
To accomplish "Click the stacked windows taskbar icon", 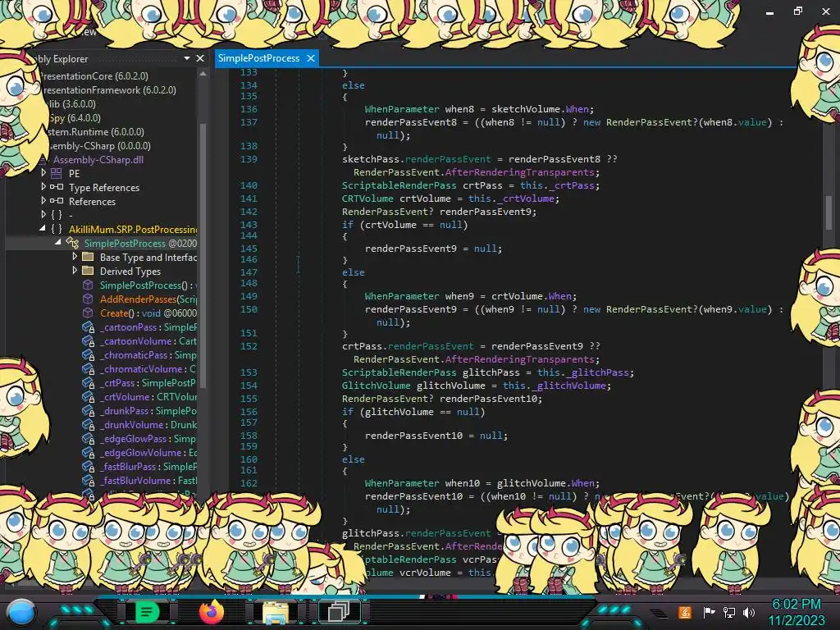I will (339, 611).
